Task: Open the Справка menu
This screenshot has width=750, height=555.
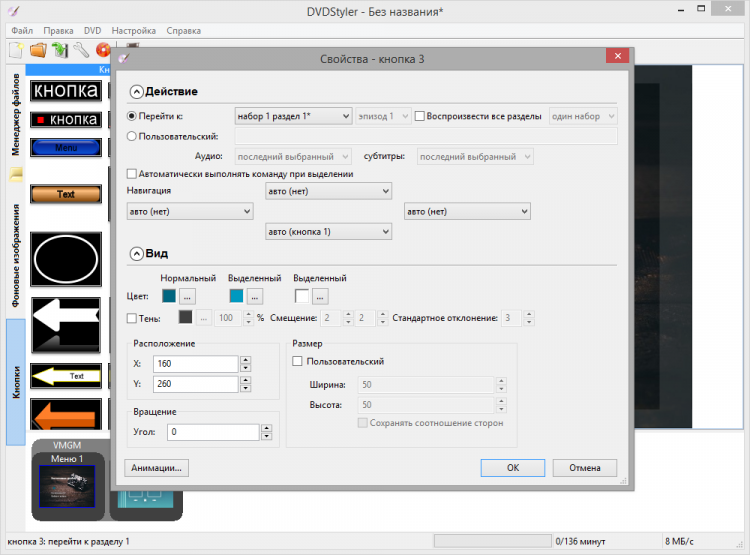Action: pos(184,31)
